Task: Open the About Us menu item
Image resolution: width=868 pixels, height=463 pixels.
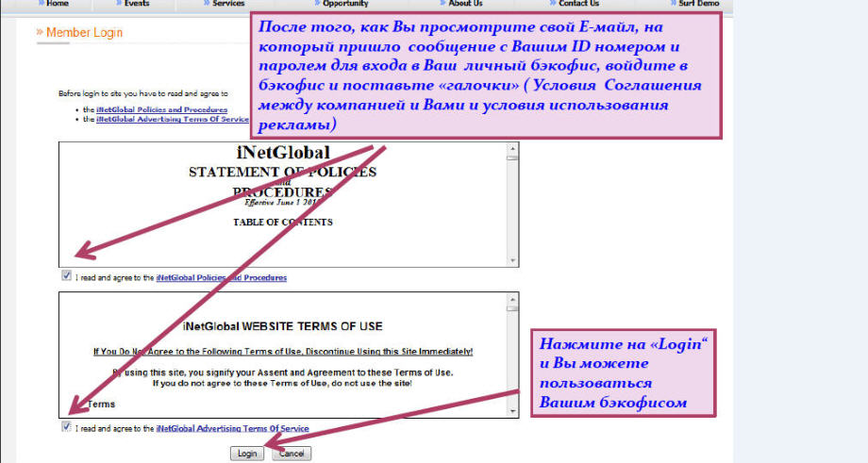Action: click(x=465, y=4)
